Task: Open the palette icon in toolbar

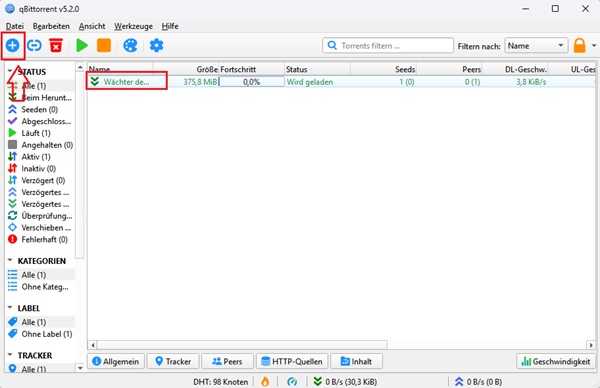Action: pos(130,46)
